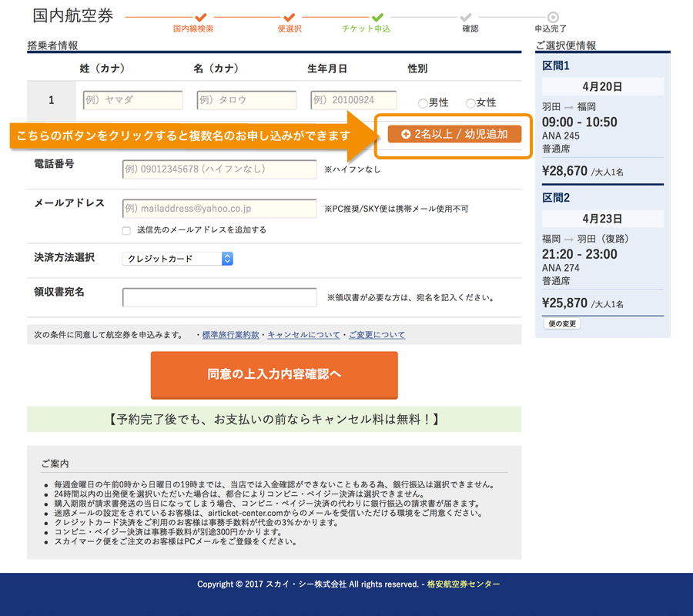Click the 領収書宛名 input field

(219, 297)
